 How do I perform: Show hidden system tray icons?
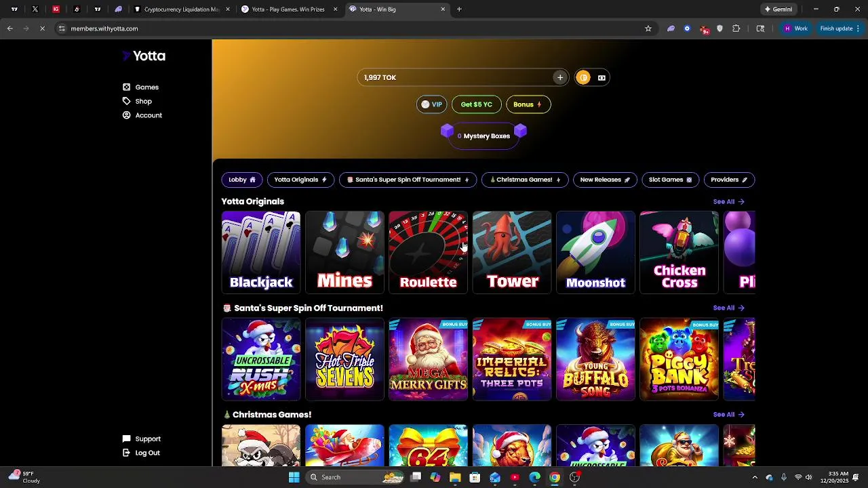coord(755,477)
